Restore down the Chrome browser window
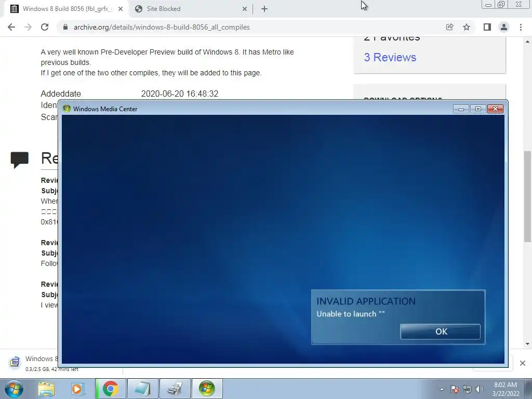This screenshot has height=399, width=532. coord(501,5)
